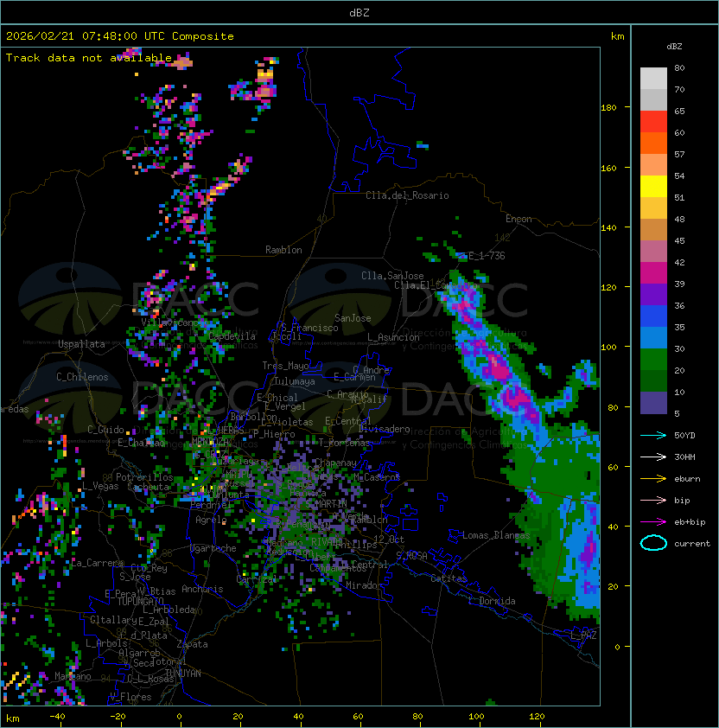This screenshot has width=719, height=728.
Task: Click the '140' tick on vertical km axis
Action: point(608,228)
